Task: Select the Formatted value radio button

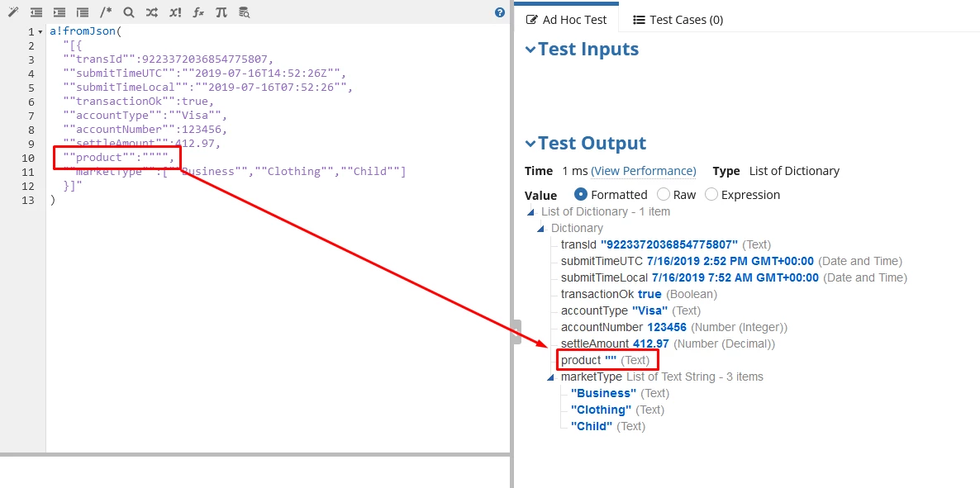Action: pos(581,194)
